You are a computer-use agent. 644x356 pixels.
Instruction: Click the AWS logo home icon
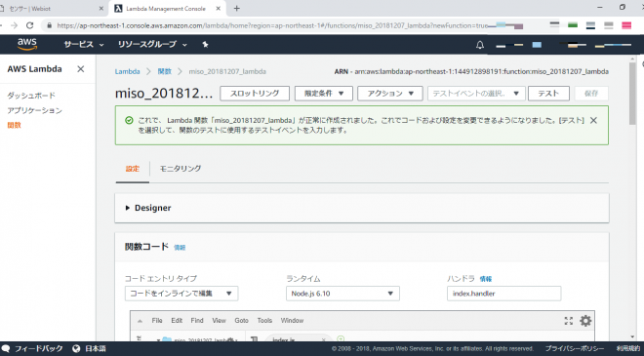[x=27, y=44]
